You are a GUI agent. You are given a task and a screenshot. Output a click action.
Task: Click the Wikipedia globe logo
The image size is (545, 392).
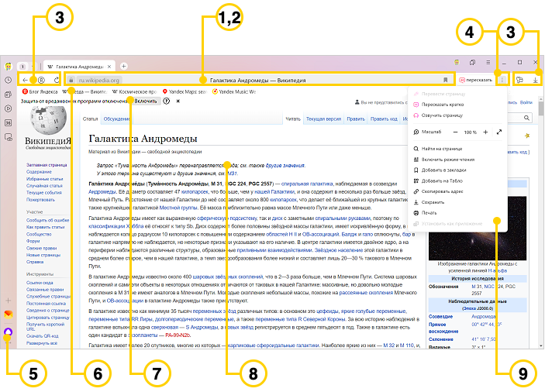[x=48, y=120]
